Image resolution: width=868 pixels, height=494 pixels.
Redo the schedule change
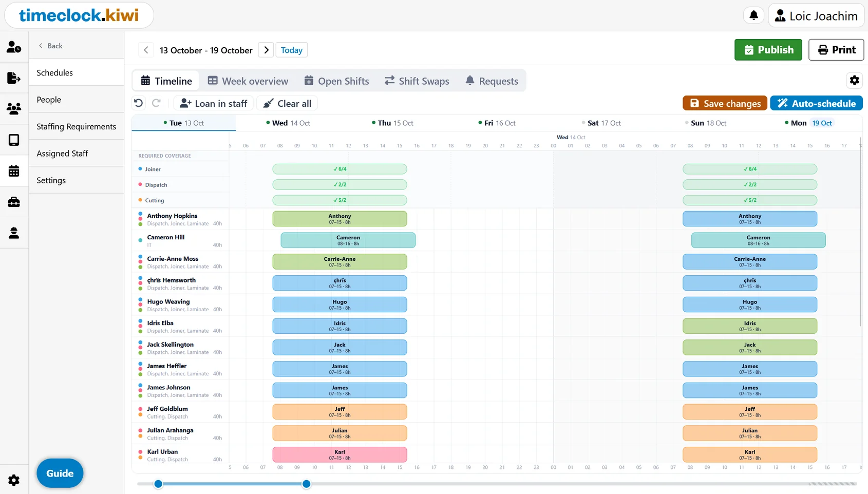coord(156,103)
